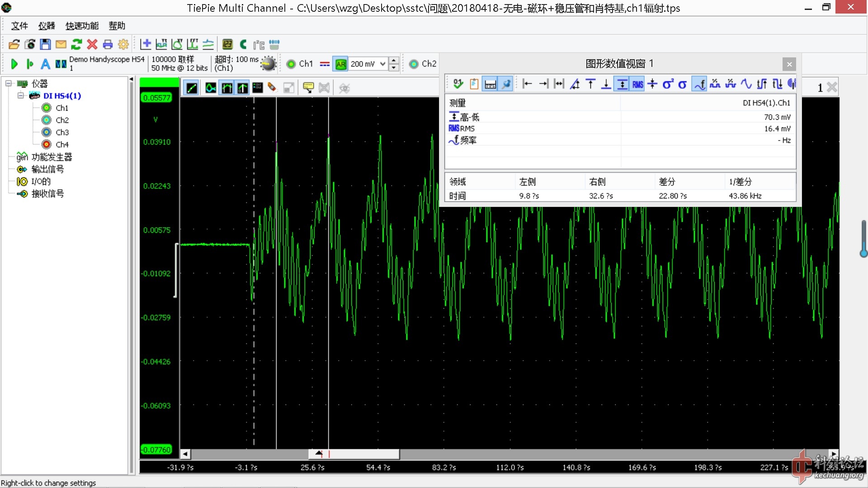Click the 0.05577 top axis value box
This screenshot has height=488, width=868.
point(156,98)
